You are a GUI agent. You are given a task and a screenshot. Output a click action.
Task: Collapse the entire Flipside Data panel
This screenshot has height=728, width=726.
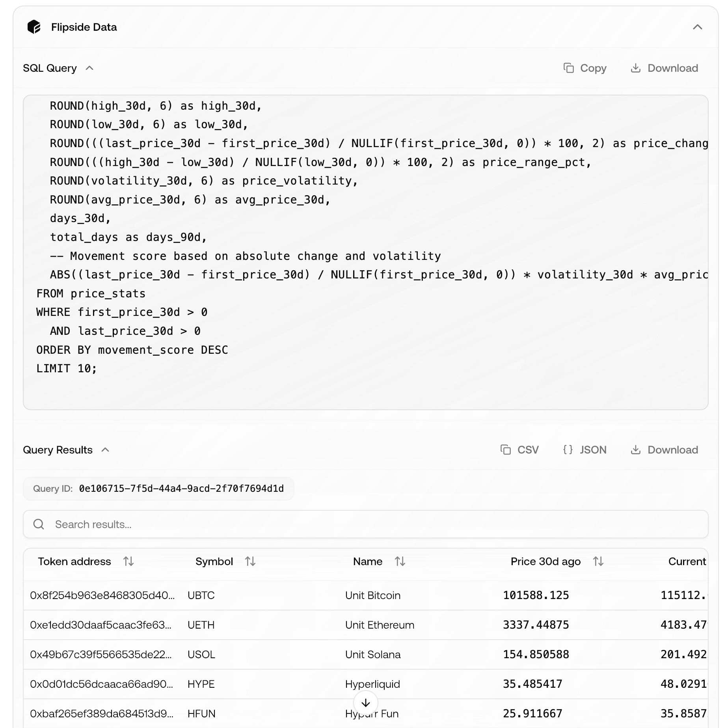click(697, 27)
